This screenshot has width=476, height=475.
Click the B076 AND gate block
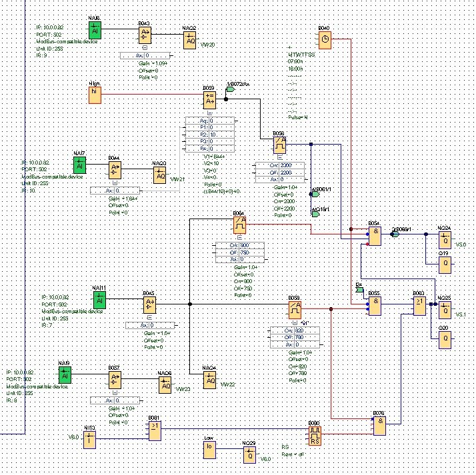point(379,424)
